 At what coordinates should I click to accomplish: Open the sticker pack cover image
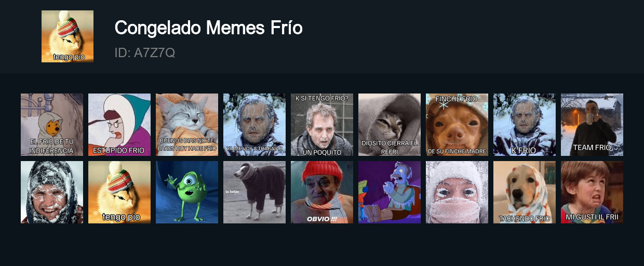pyautogui.click(x=68, y=36)
